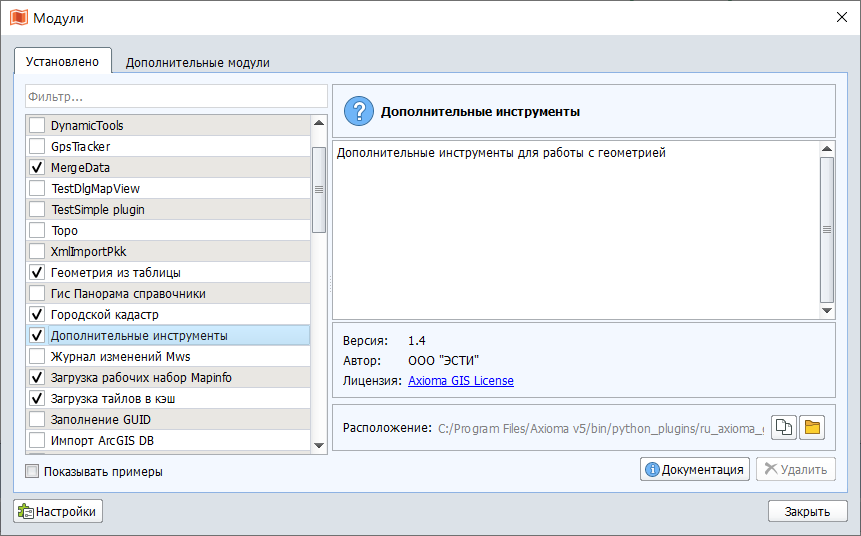The height and width of the screenshot is (536, 861).
Task: Enable the GpsTracker checkbox
Action: click(37, 147)
